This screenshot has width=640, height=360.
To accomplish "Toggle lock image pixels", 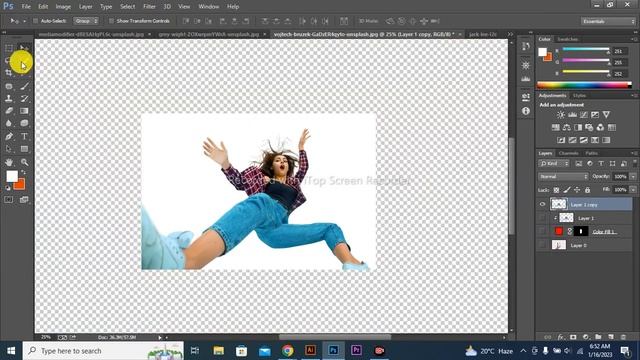I will click(567, 190).
